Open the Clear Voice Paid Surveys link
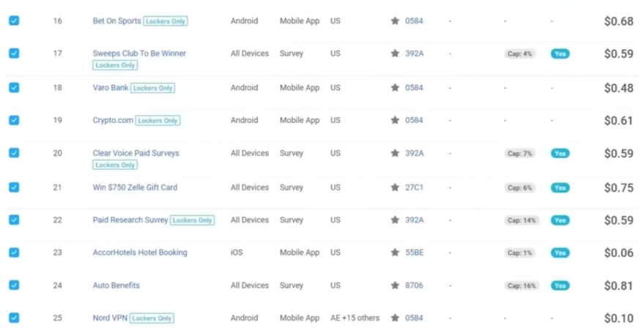The image size is (644, 333). pyautogui.click(x=136, y=153)
